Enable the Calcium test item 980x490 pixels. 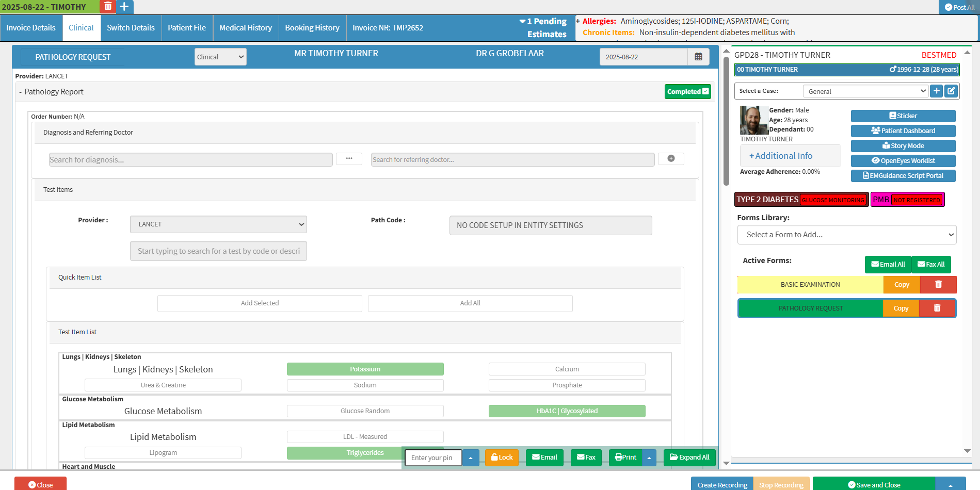(x=567, y=369)
